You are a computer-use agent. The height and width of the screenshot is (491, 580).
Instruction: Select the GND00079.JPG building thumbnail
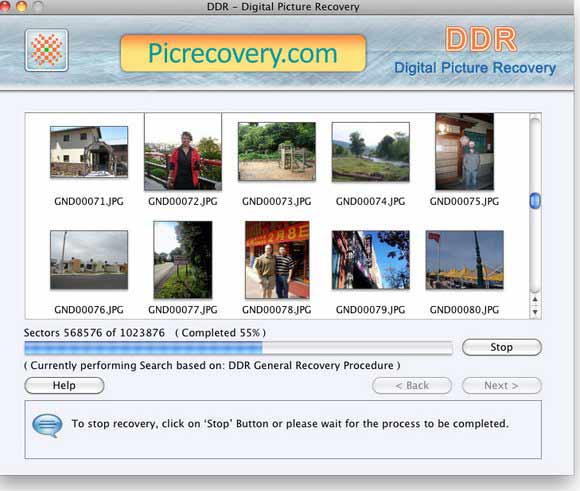371,260
